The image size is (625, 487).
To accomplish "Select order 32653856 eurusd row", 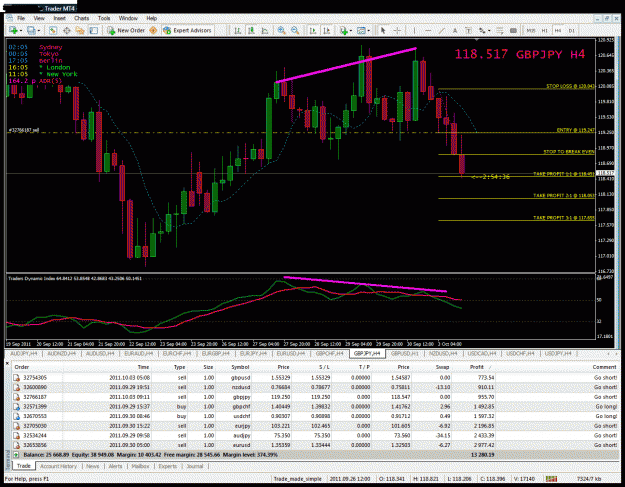I will (315, 445).
